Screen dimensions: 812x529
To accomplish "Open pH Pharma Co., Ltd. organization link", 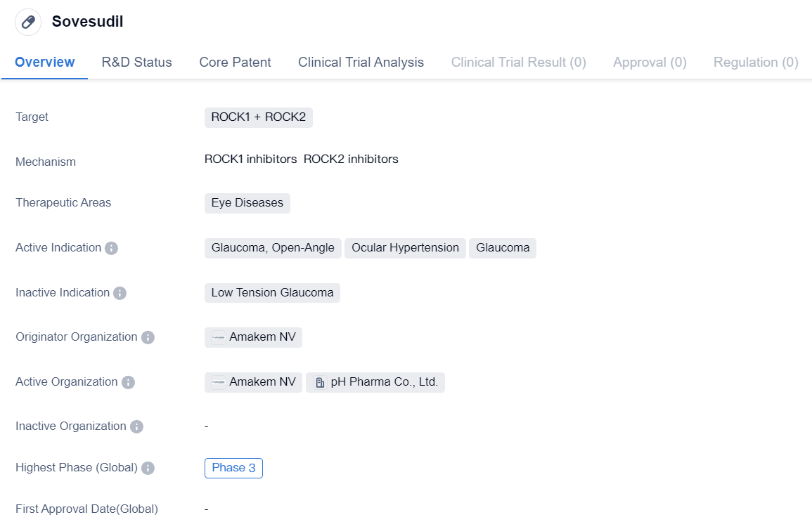I will click(x=384, y=382).
